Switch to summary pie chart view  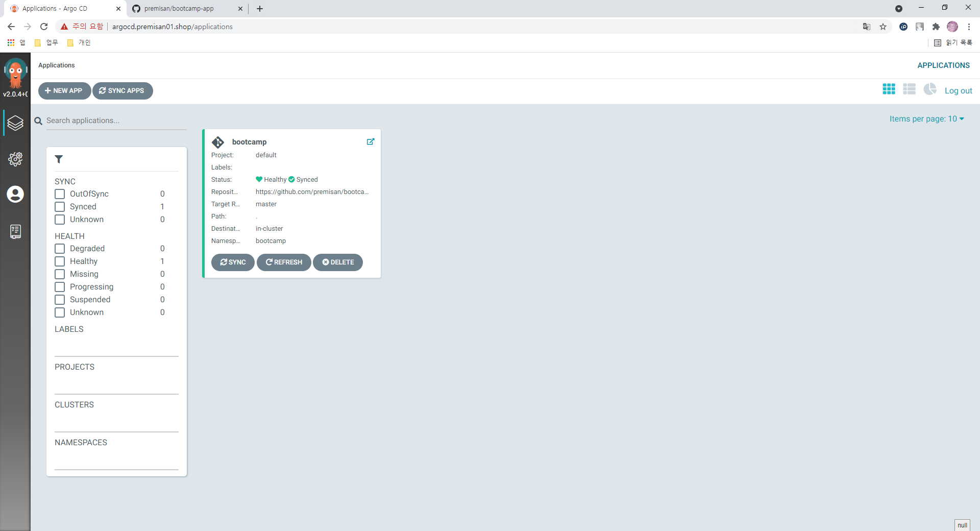tap(930, 89)
